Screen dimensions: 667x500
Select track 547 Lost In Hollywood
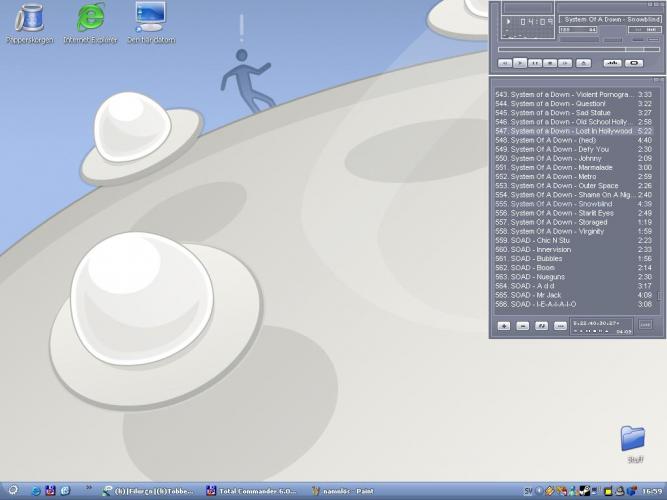coord(570,131)
